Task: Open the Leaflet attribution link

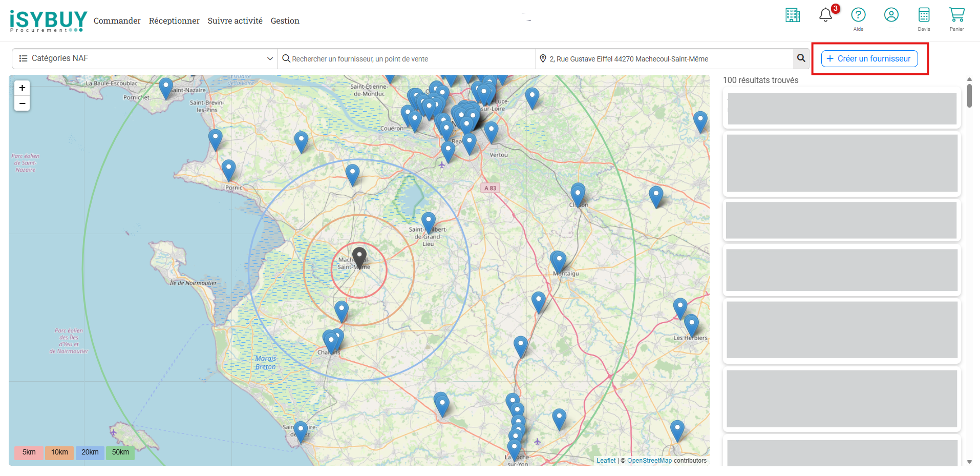Action: pyautogui.click(x=606, y=461)
